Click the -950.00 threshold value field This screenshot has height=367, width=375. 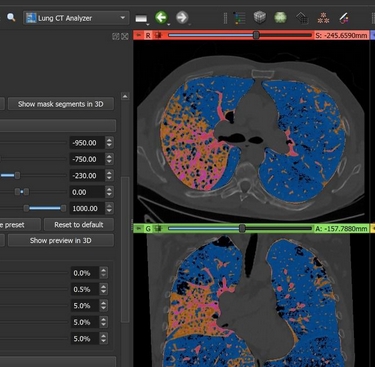pyautogui.click(x=87, y=143)
